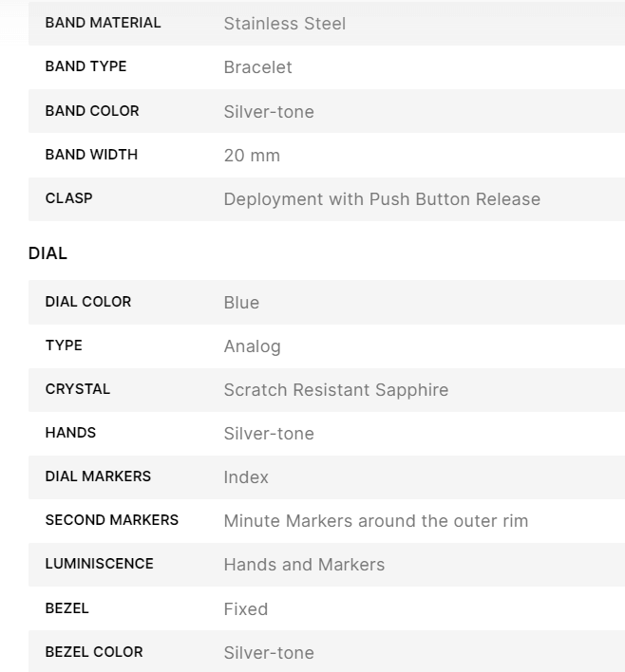Select the Stainless Steel value
This screenshot has height=672, width=625.
pos(284,24)
